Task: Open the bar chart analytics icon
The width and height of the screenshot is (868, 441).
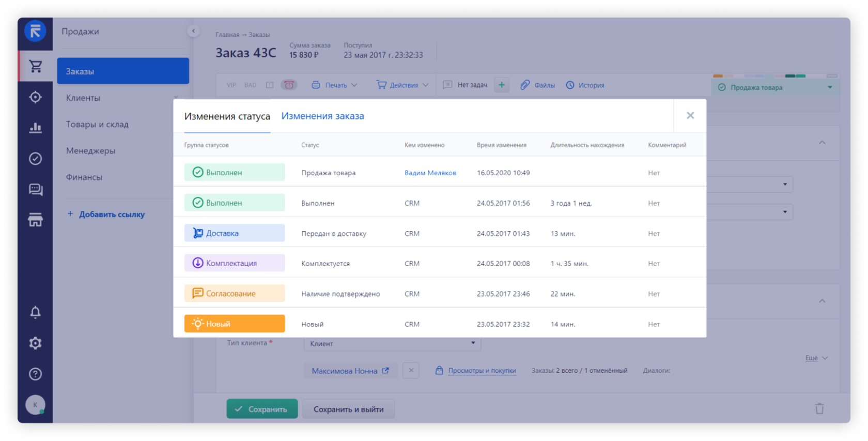Action: pyautogui.click(x=35, y=128)
